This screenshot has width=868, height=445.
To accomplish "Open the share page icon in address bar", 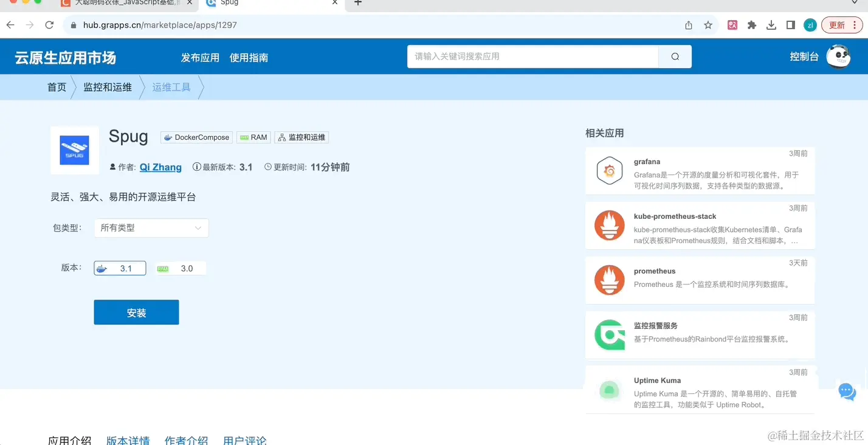I will [x=689, y=25].
